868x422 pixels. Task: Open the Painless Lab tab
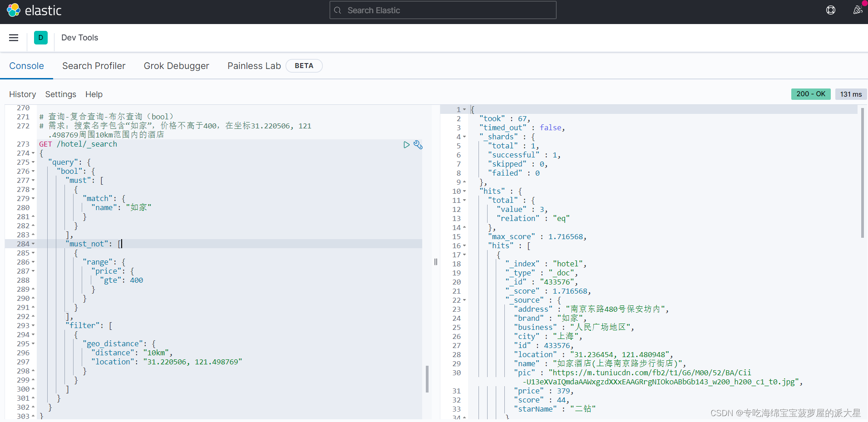pyautogui.click(x=254, y=66)
